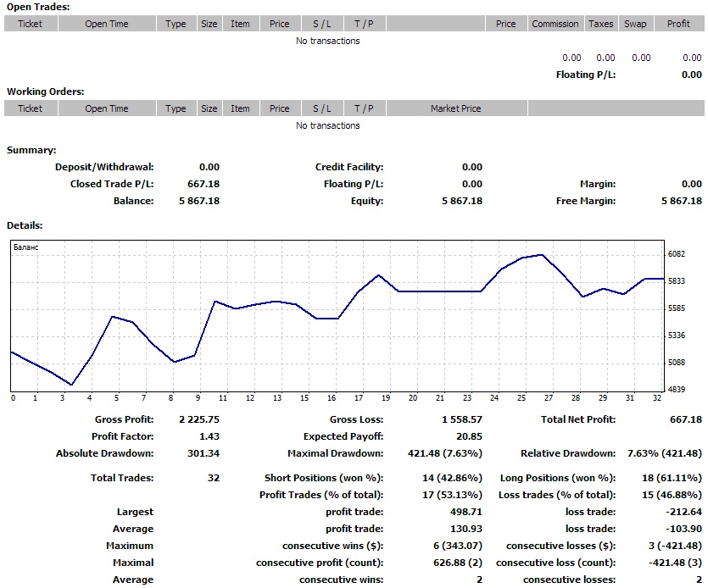Click Ticket header under Working Orders
Viewport: 708px width, 588px height.
coord(30,108)
